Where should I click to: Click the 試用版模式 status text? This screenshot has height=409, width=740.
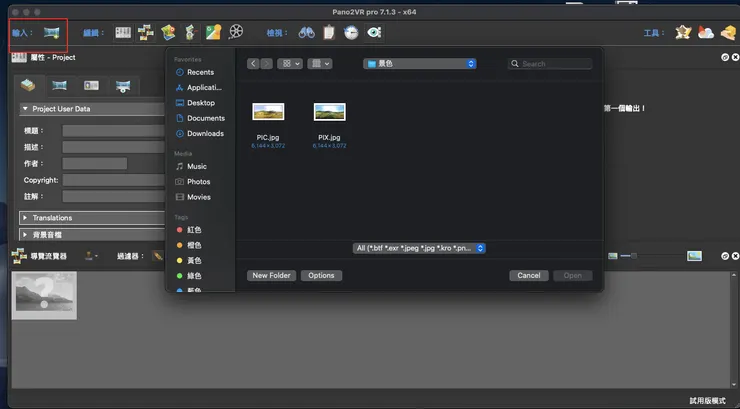[707, 401]
